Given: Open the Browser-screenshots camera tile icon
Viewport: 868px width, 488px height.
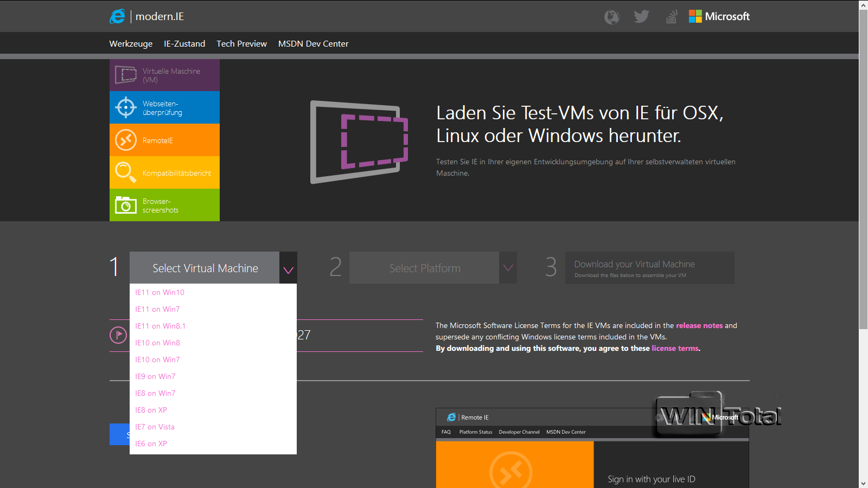Looking at the screenshot, I should (126, 205).
